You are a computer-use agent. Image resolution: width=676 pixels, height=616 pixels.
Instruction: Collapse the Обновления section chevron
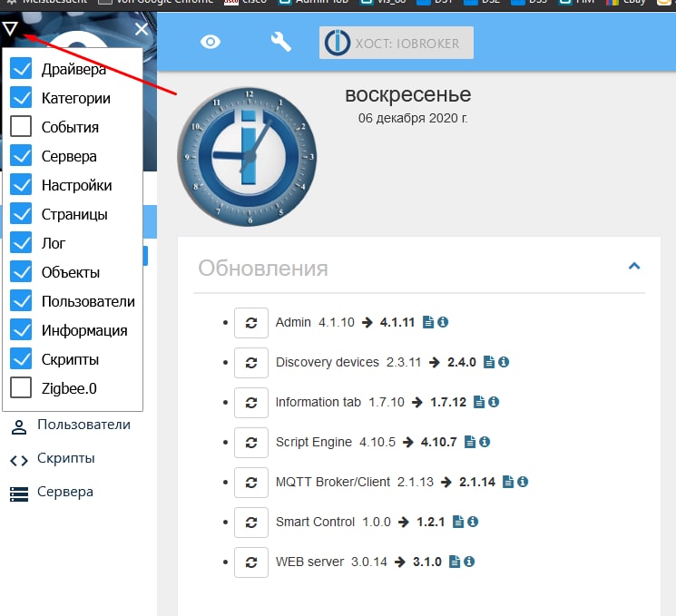pos(634,266)
